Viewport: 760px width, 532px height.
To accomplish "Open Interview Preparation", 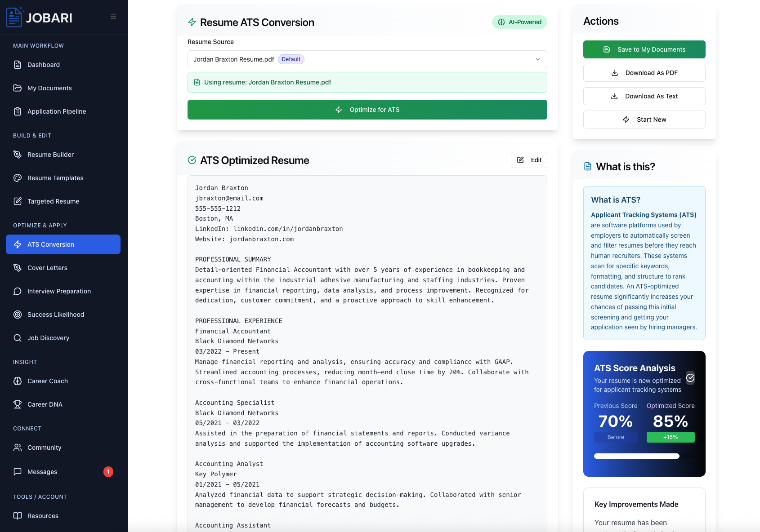I will pos(58,291).
